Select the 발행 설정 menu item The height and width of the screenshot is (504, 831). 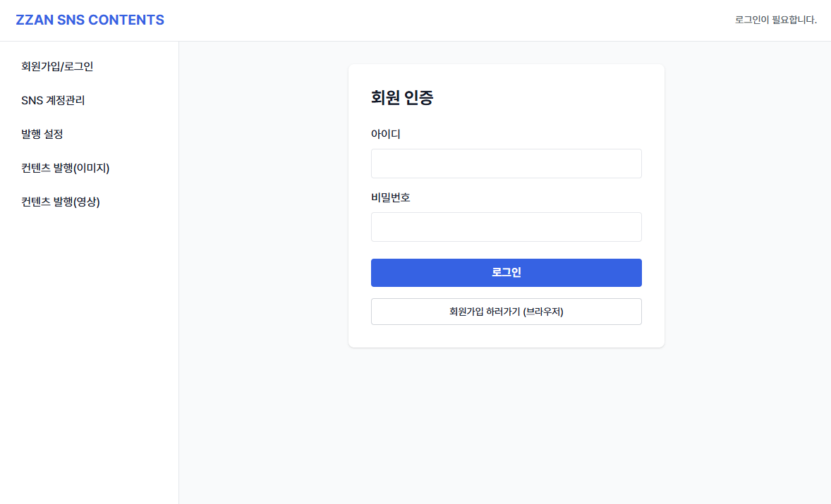pos(42,135)
